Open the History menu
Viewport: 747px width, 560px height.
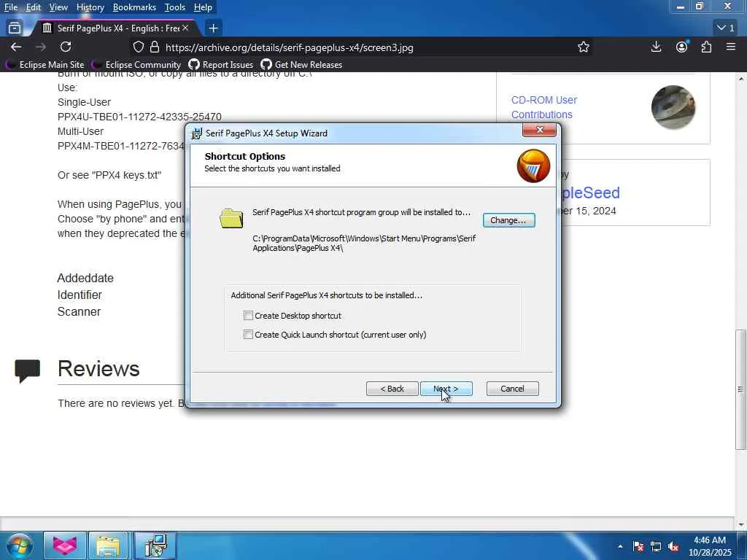pyautogui.click(x=90, y=7)
